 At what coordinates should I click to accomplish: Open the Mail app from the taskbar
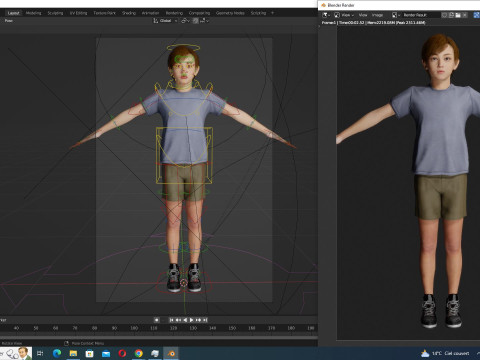point(106,353)
